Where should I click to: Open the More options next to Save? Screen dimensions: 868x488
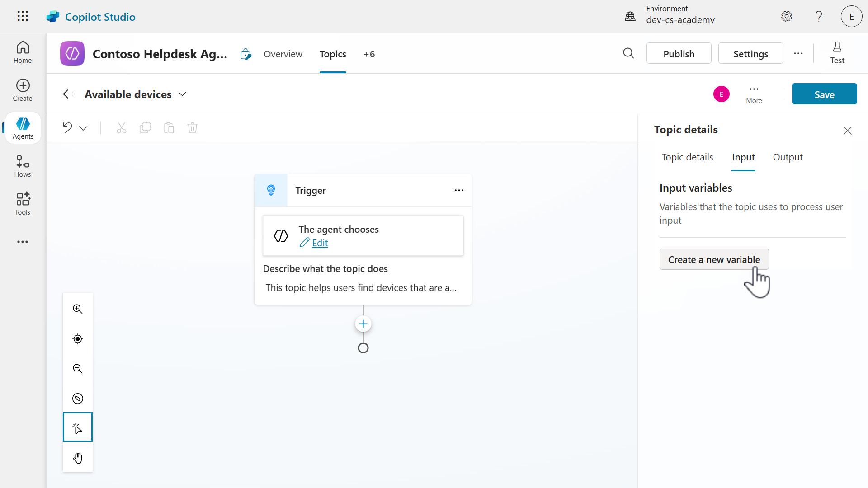click(754, 94)
